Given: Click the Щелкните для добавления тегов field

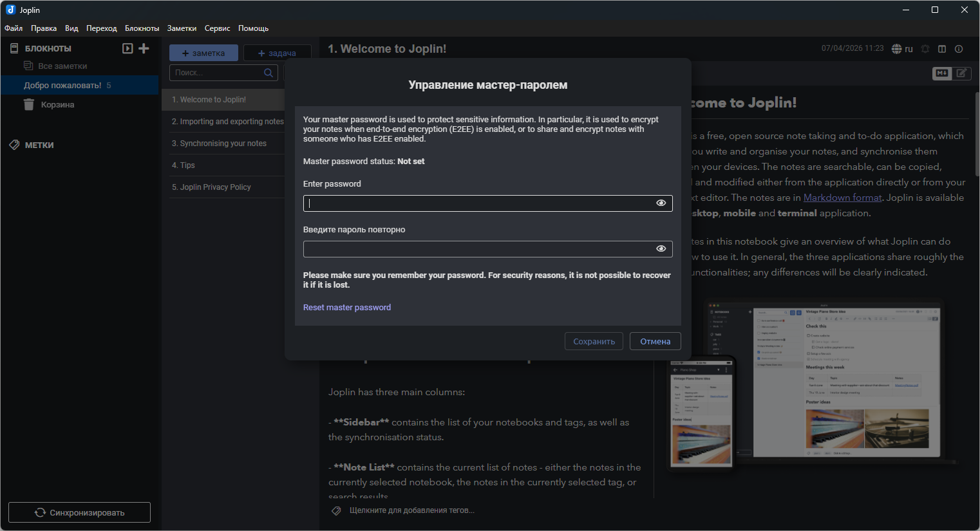Looking at the screenshot, I should 412,510.
